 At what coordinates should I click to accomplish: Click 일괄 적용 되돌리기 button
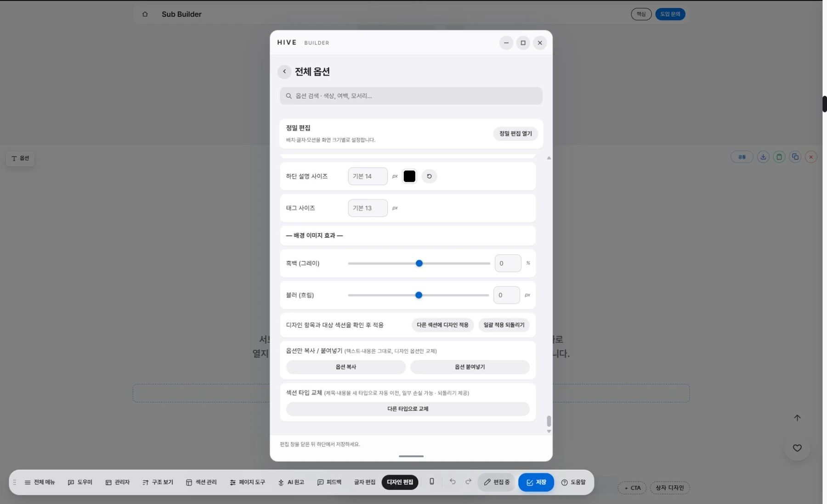(x=504, y=325)
